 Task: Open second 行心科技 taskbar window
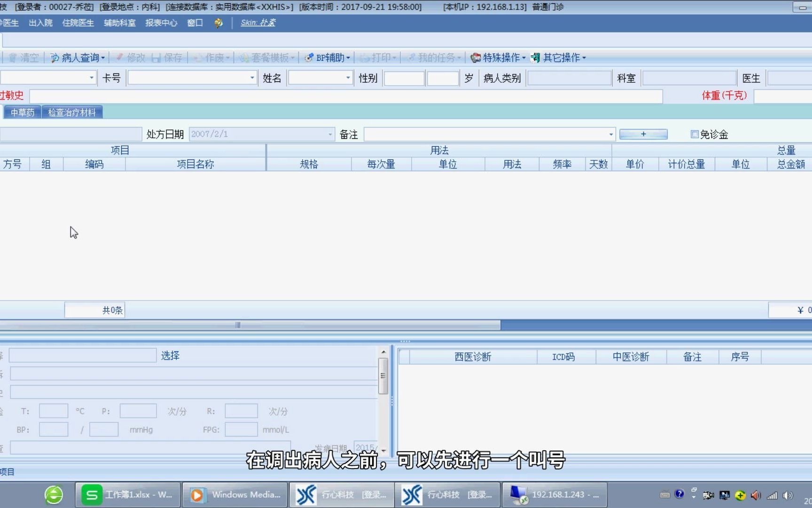[447, 495]
